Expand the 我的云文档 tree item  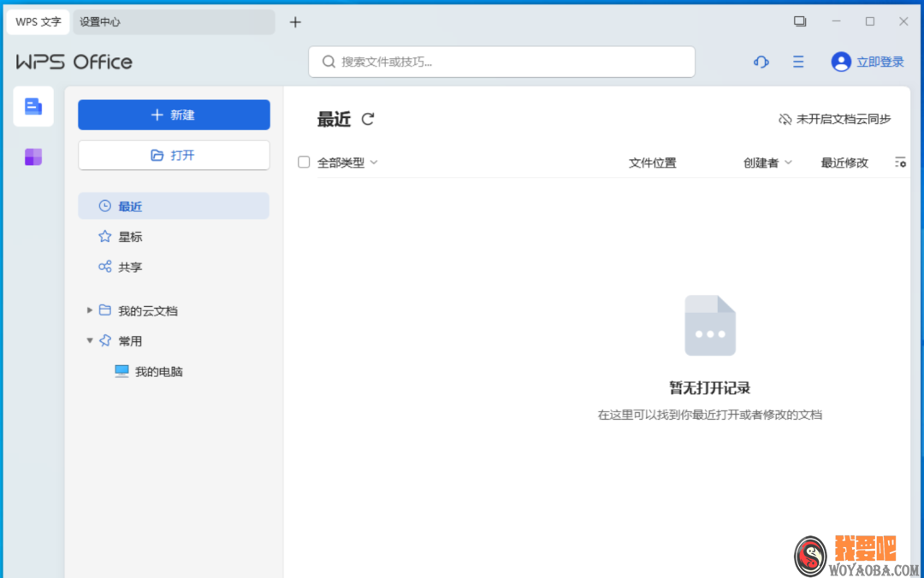point(90,310)
